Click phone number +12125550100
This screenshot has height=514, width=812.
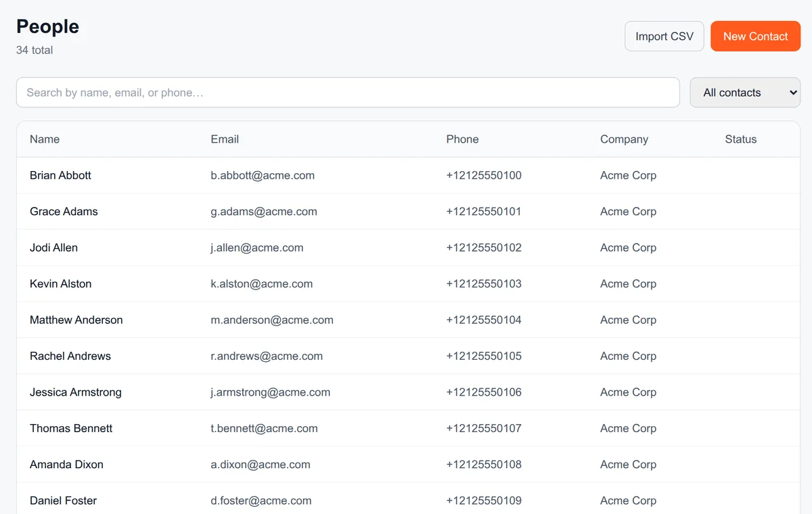(x=484, y=175)
